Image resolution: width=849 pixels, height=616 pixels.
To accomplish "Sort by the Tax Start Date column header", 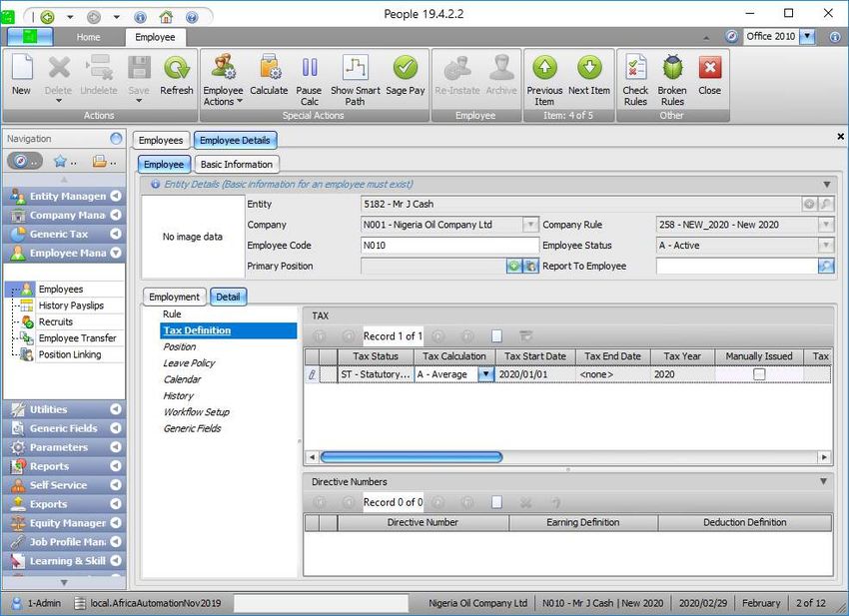I will click(535, 356).
